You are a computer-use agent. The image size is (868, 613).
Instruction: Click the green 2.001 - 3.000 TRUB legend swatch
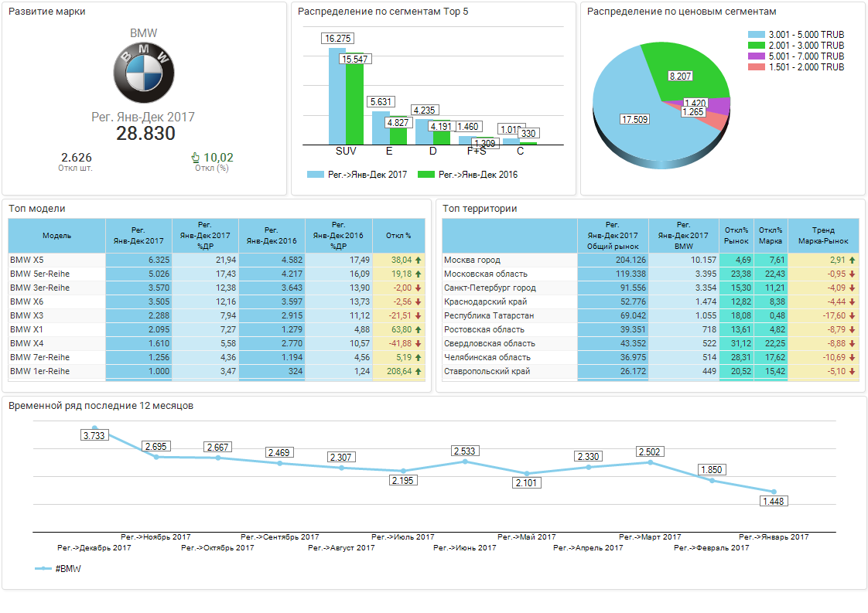click(756, 46)
